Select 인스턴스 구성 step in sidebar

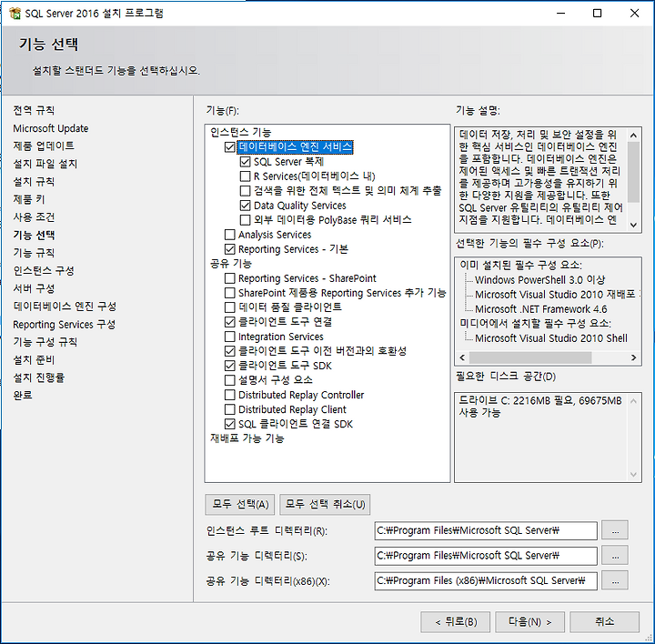(44, 271)
